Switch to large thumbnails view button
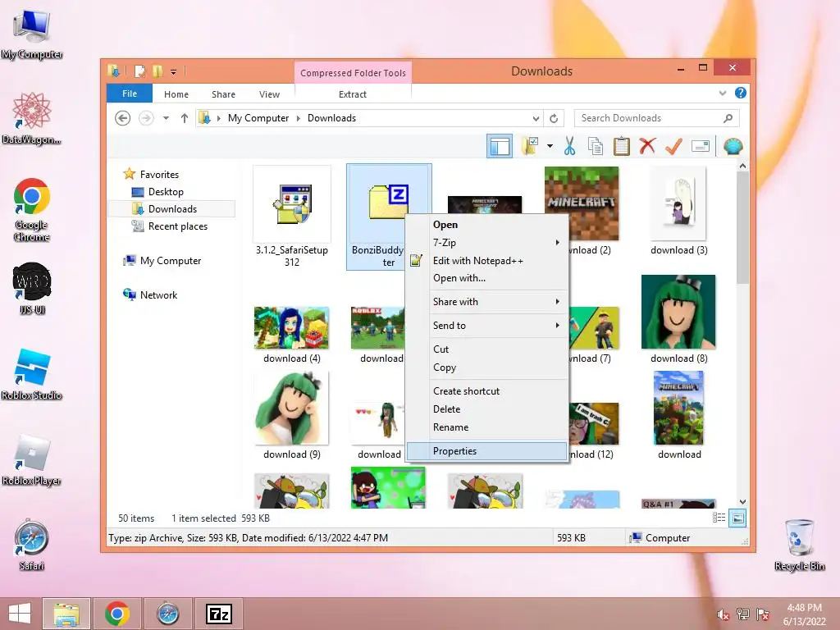 737,518
